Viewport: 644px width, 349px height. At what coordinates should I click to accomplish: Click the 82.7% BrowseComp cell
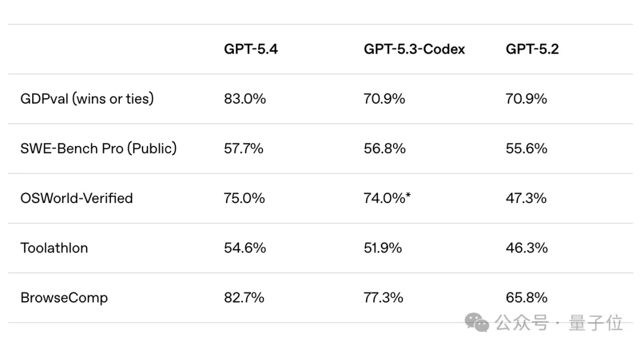(244, 297)
